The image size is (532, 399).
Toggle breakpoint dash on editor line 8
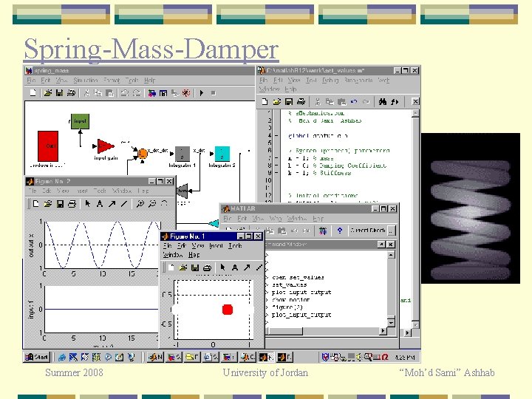pyautogui.click(x=276, y=166)
